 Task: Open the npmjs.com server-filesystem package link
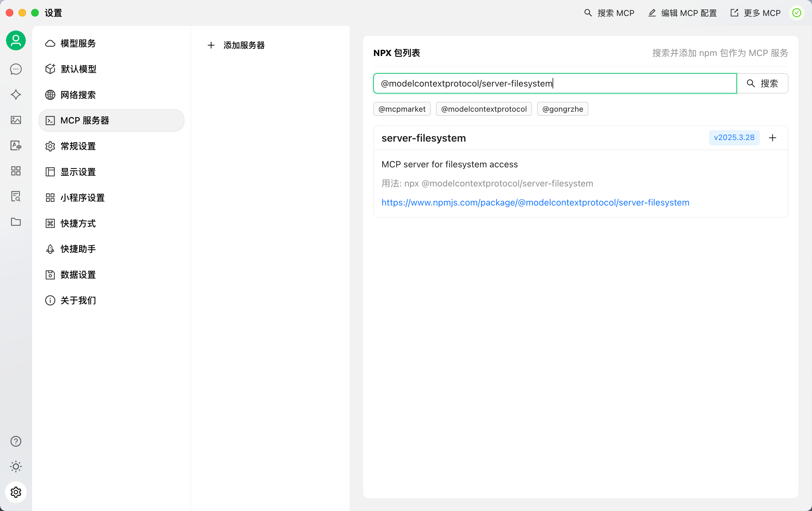point(535,202)
